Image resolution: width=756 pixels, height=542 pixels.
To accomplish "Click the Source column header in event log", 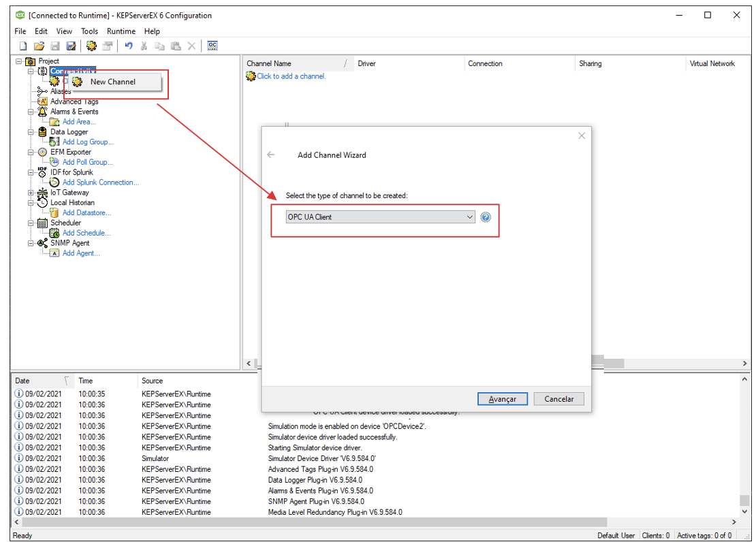I will [200, 381].
